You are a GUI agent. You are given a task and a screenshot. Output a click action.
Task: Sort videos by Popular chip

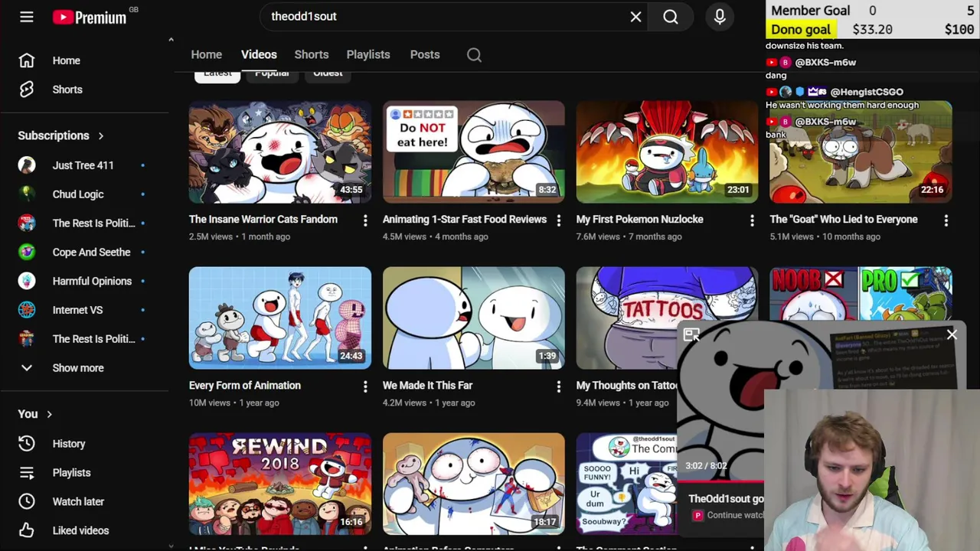pyautogui.click(x=272, y=73)
